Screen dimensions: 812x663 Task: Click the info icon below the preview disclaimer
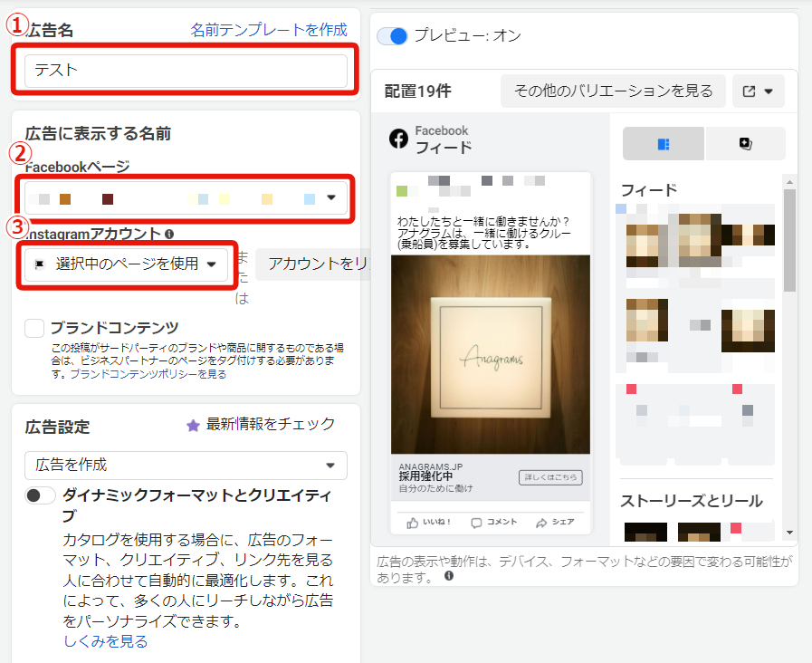pyautogui.click(x=449, y=575)
